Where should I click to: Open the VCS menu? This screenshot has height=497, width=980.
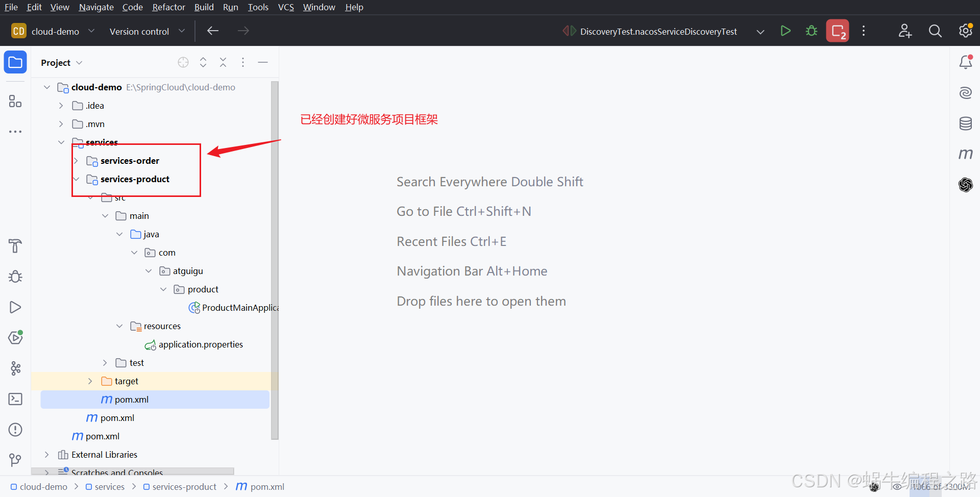[x=286, y=7]
